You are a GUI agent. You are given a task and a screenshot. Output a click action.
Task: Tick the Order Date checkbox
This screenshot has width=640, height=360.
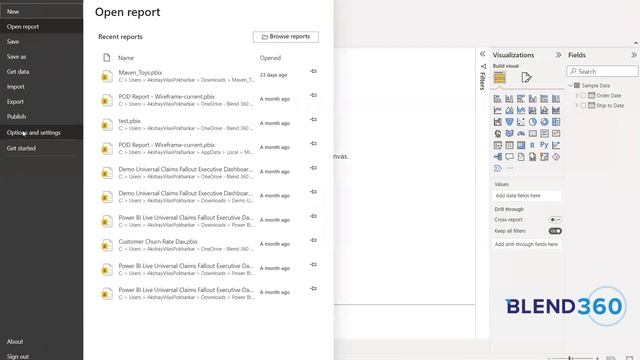tap(584, 96)
